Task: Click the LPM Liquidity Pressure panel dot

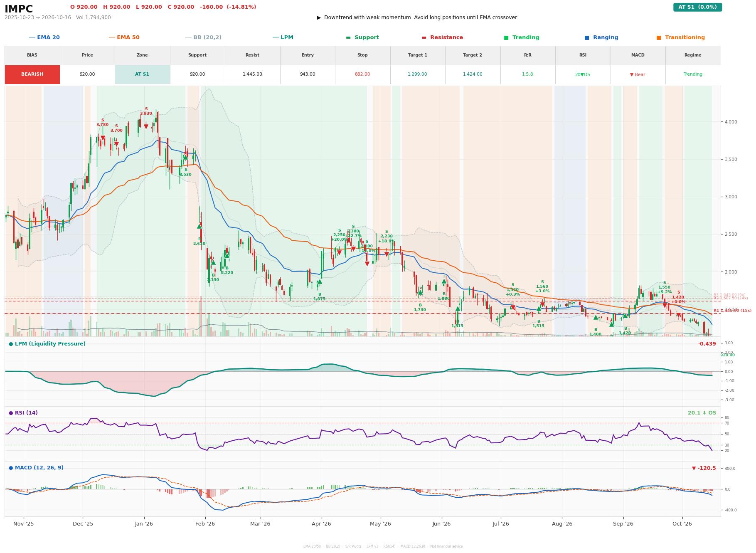Action: pos(11,344)
